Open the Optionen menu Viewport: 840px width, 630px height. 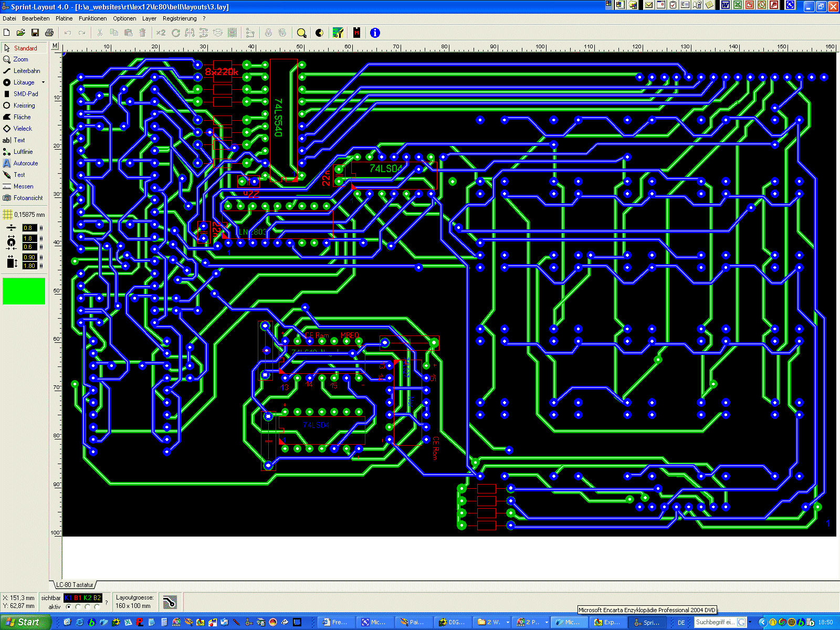pos(124,18)
